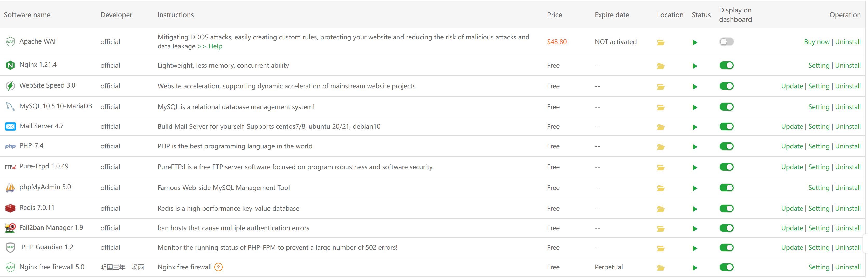This screenshot has height=279, width=868.
Task: Click the Nginx 1.21.4 status play icon
Action: click(x=695, y=66)
